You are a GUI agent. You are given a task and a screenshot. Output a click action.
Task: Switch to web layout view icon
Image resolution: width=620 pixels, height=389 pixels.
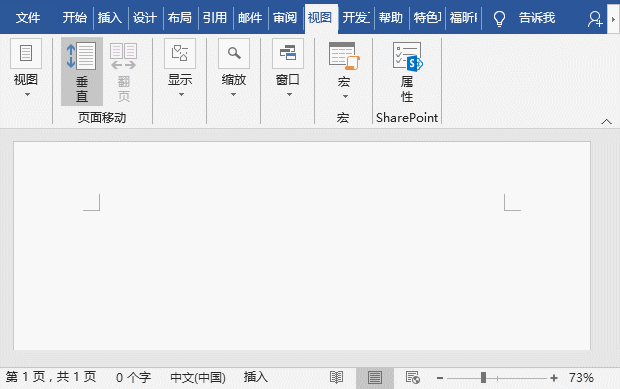(x=413, y=378)
